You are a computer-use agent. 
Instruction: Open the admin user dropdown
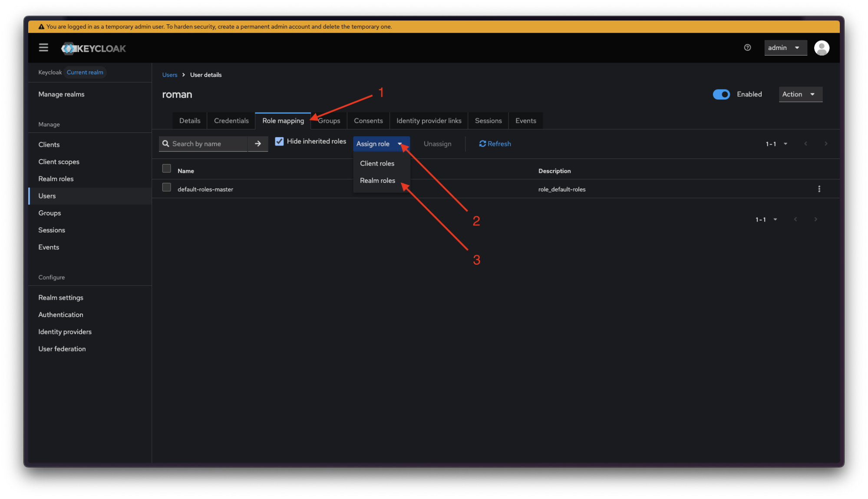click(785, 48)
